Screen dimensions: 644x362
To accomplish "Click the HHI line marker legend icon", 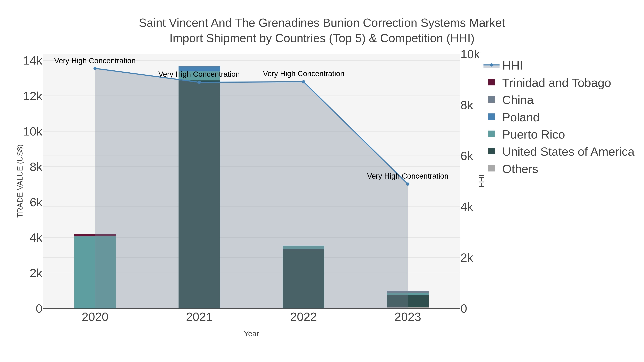I will [491, 65].
